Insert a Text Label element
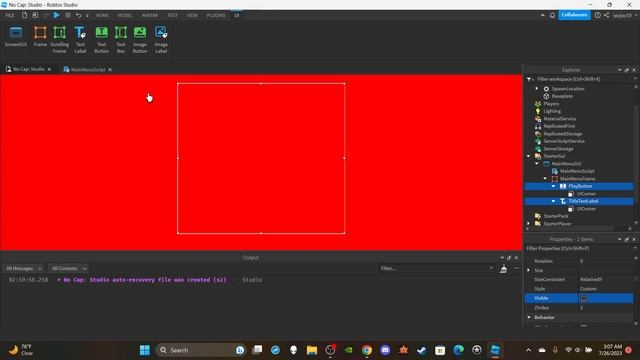The height and width of the screenshot is (360, 640). click(x=80, y=40)
